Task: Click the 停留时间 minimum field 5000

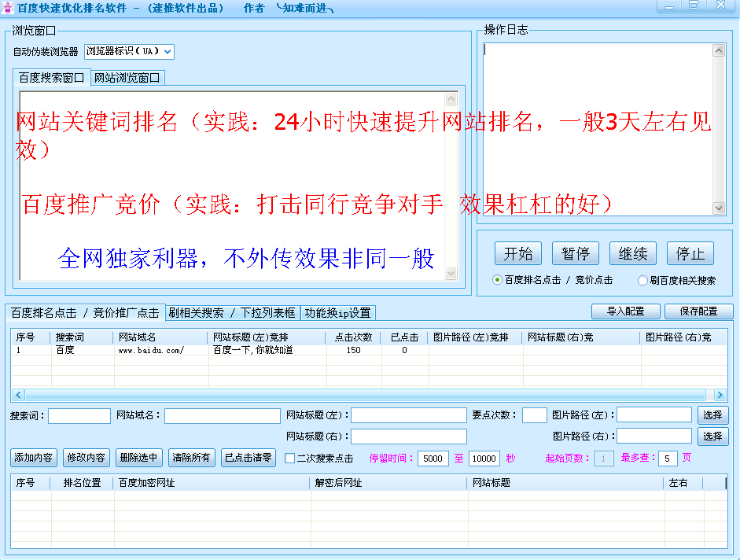Action: tap(433, 459)
